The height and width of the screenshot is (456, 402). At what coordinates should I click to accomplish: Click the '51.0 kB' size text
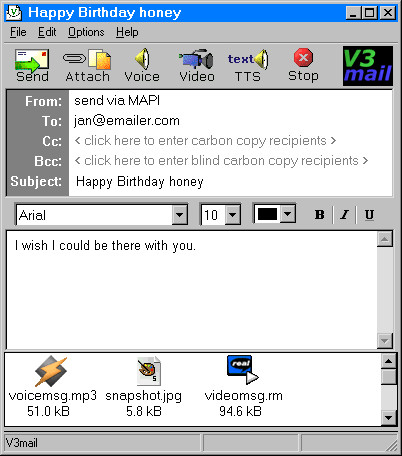[x=48, y=411]
